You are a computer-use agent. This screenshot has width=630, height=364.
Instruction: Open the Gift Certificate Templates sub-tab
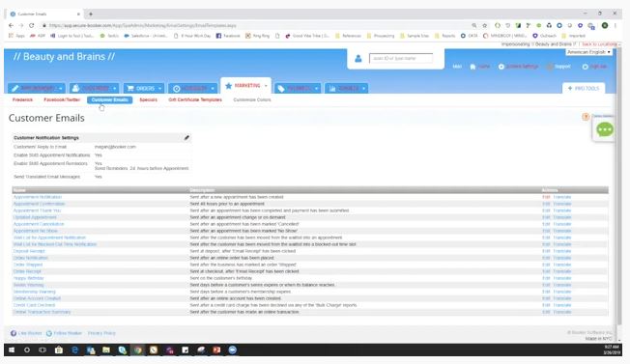point(195,99)
